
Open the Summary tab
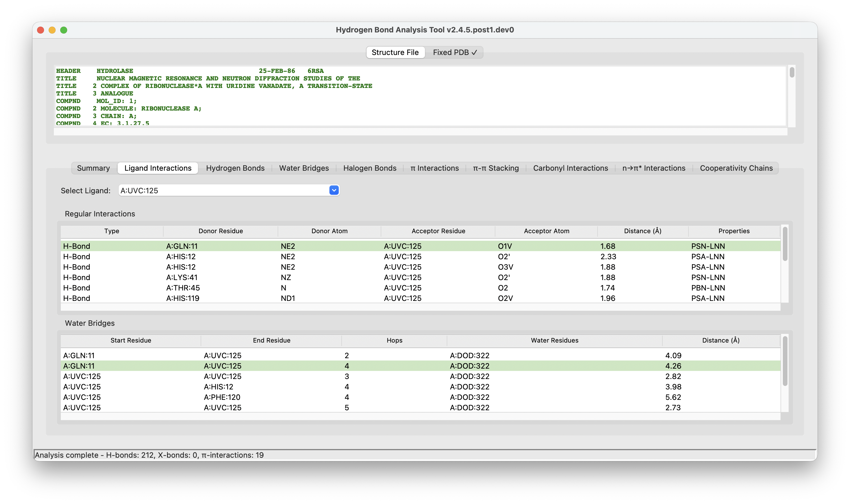tap(94, 168)
